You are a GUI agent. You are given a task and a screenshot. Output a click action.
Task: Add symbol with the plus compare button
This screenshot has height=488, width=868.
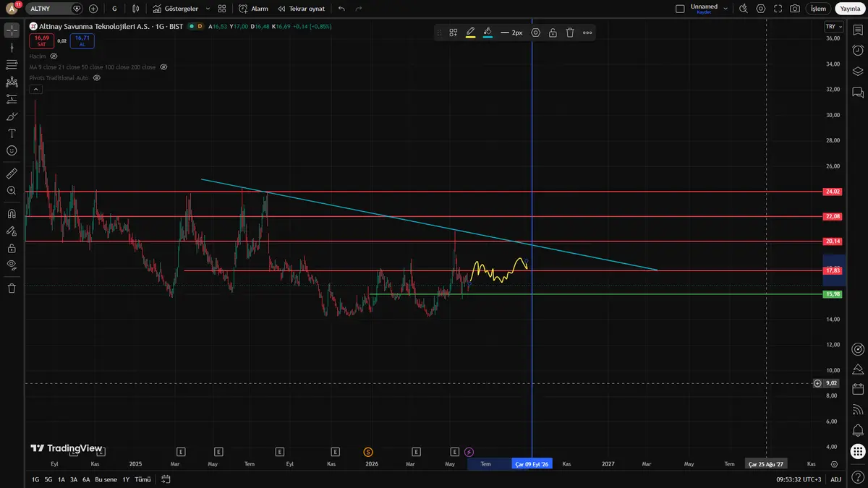pos(93,9)
